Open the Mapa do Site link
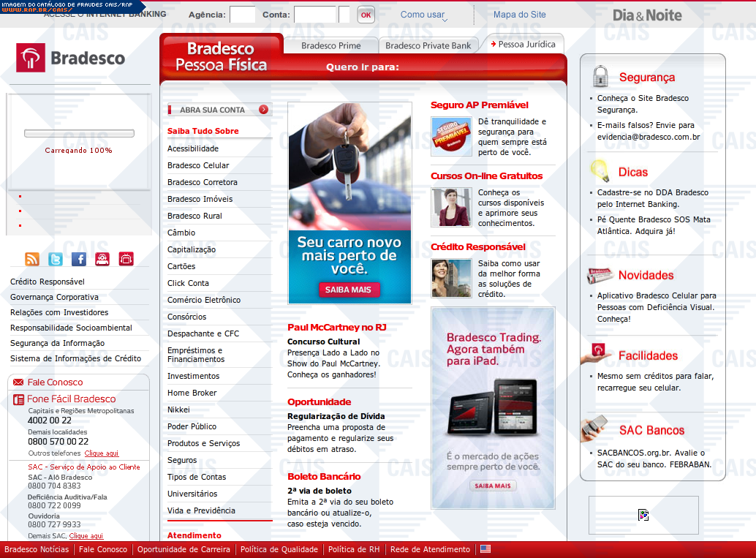The height and width of the screenshot is (558, 756). tap(519, 15)
